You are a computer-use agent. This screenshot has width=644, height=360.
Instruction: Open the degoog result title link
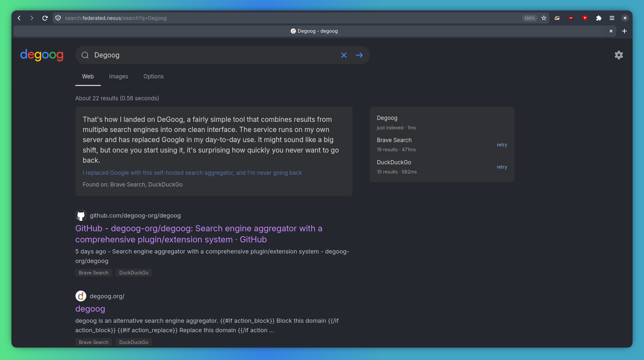[90, 309]
